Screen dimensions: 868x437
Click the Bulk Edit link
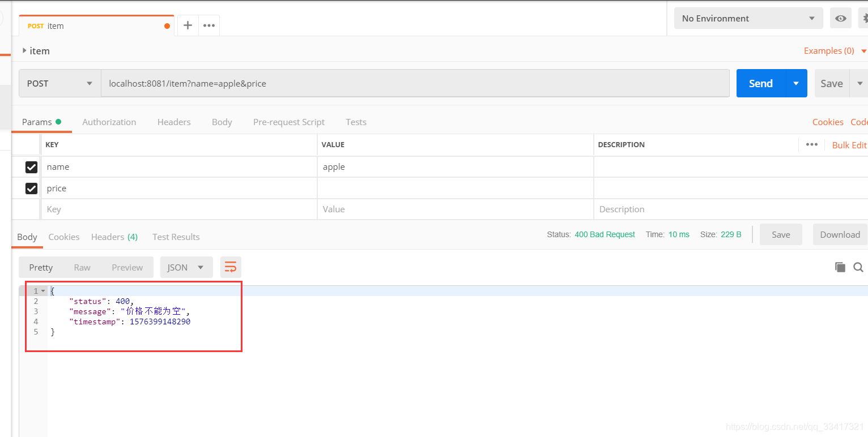pos(849,145)
